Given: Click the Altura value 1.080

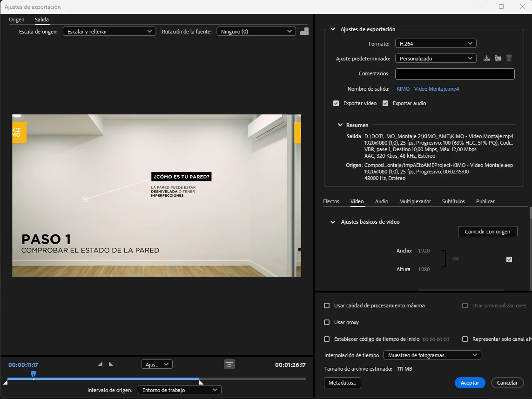Looking at the screenshot, I should tap(424, 269).
